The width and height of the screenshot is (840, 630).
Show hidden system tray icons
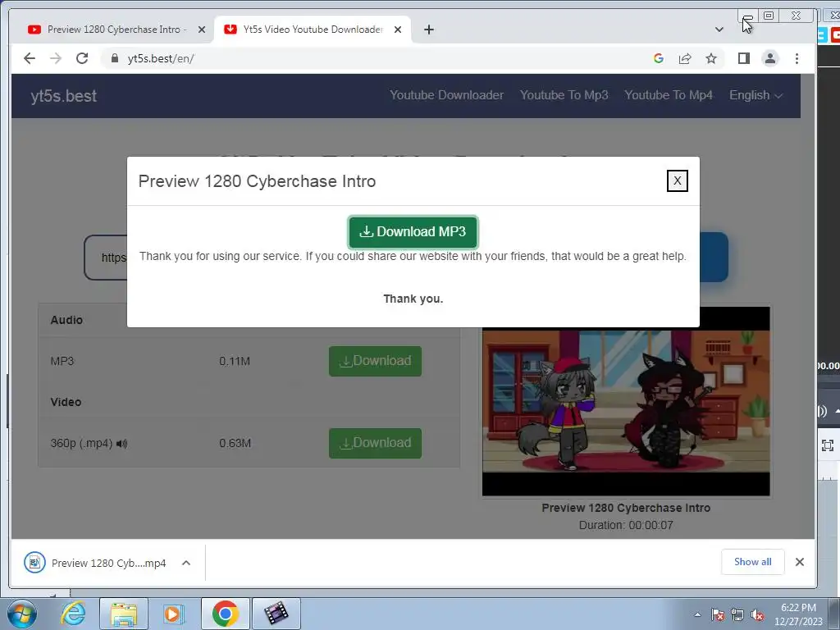(x=697, y=615)
